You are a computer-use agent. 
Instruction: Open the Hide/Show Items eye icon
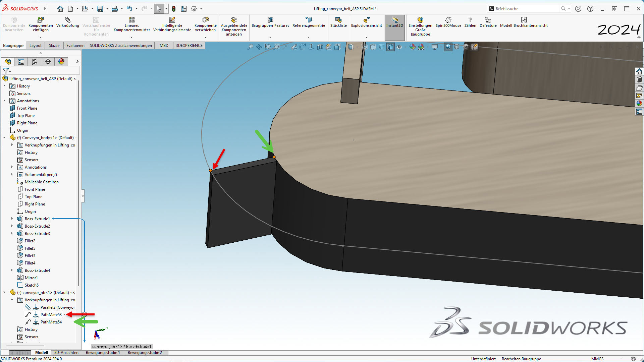pyautogui.click(x=399, y=47)
